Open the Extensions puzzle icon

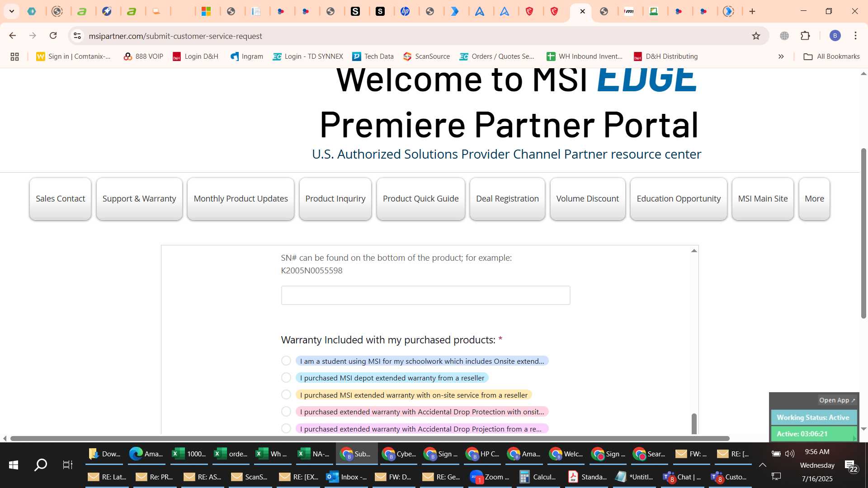(805, 36)
